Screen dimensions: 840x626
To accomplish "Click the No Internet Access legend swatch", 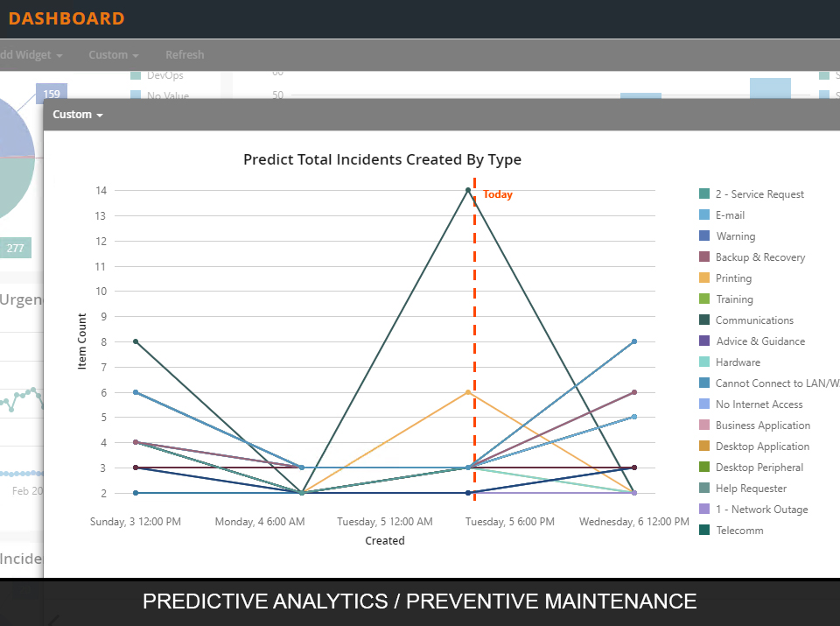I will (704, 404).
